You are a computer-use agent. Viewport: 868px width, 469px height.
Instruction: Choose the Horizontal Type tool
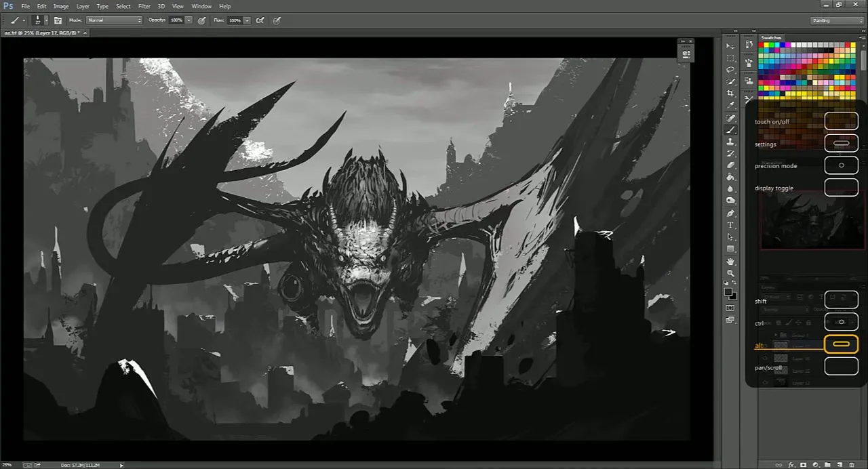(730, 225)
